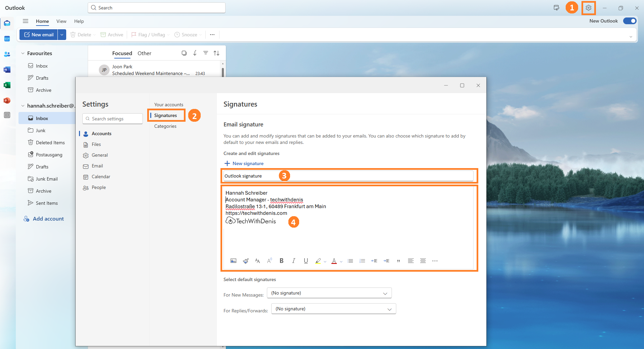Select Signatures in settings submenu
The width and height of the screenshot is (644, 349).
click(165, 115)
